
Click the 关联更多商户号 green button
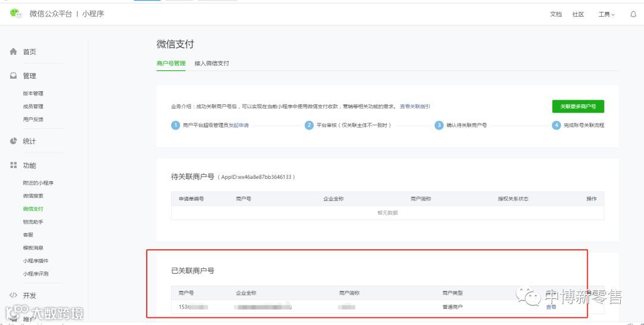click(x=578, y=106)
